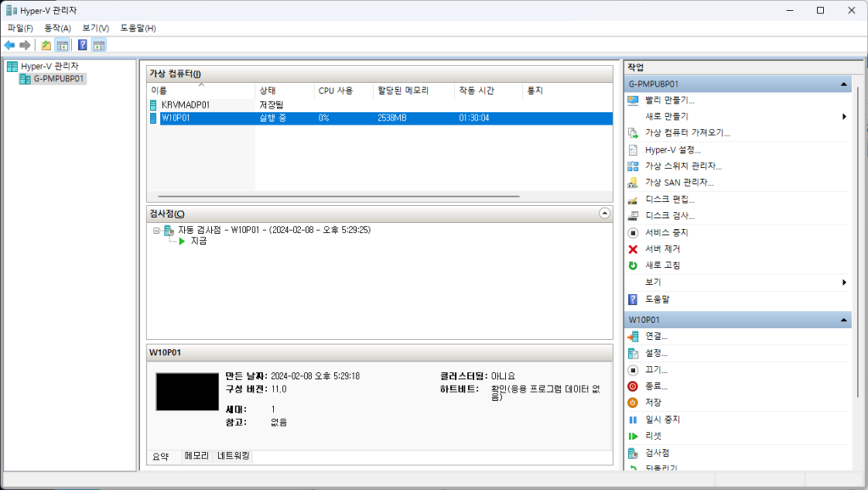Viewport: 868px width, 490px height.
Task: Collapse the 검사점 section with its round chevron
Action: (x=604, y=213)
